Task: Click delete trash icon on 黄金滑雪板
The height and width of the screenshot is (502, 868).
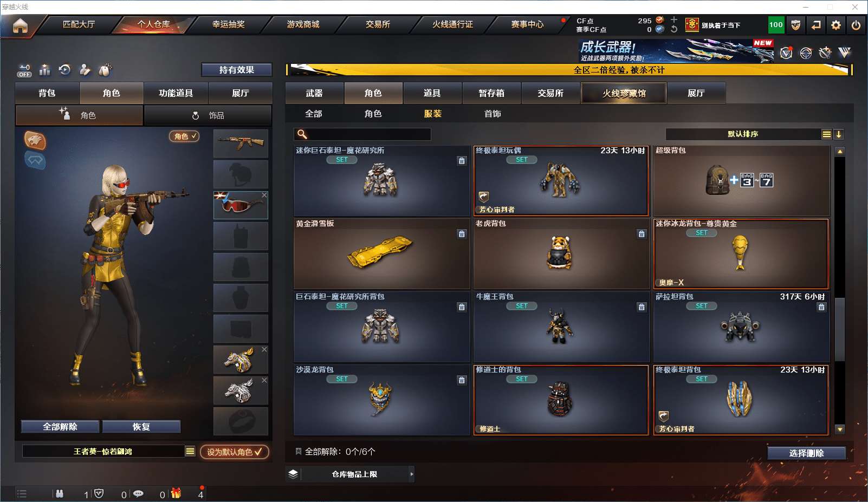Action: [x=462, y=234]
